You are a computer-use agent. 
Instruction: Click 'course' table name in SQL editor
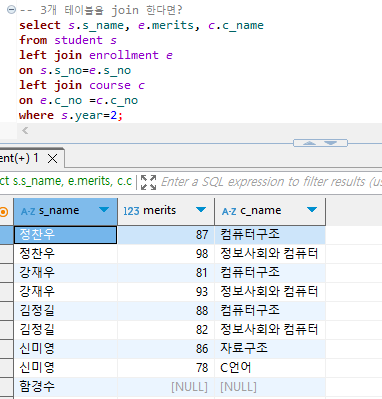pos(110,85)
